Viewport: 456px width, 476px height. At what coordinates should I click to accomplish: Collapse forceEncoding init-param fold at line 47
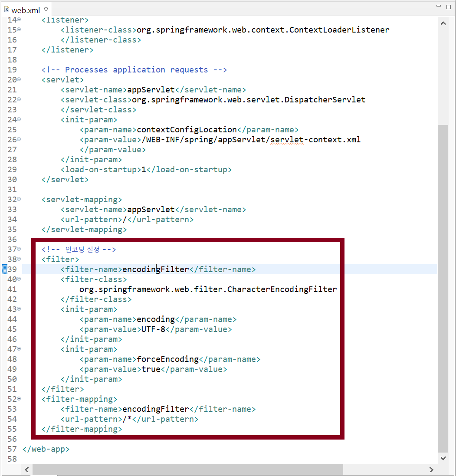click(19, 349)
